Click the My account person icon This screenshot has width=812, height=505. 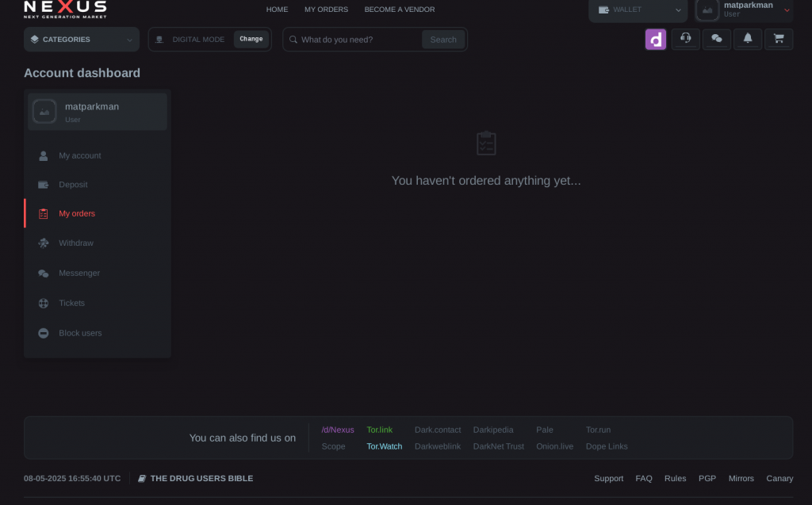[x=44, y=155]
